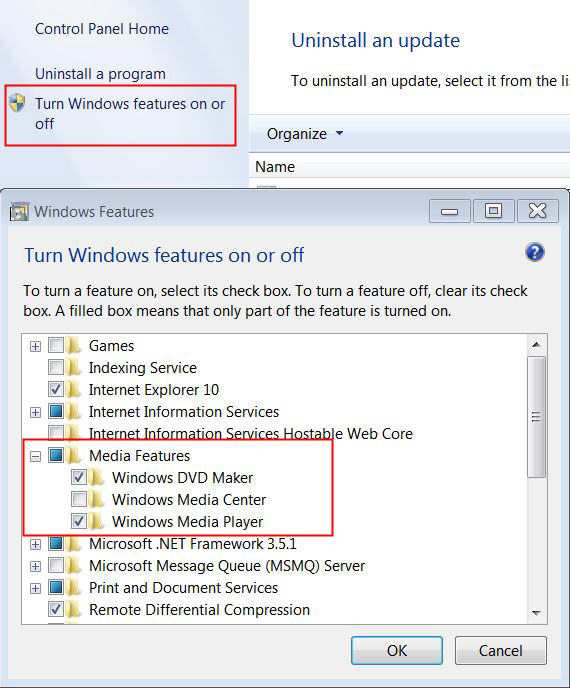The height and width of the screenshot is (688, 570).
Task: Click the Cancel button
Action: pos(501,650)
